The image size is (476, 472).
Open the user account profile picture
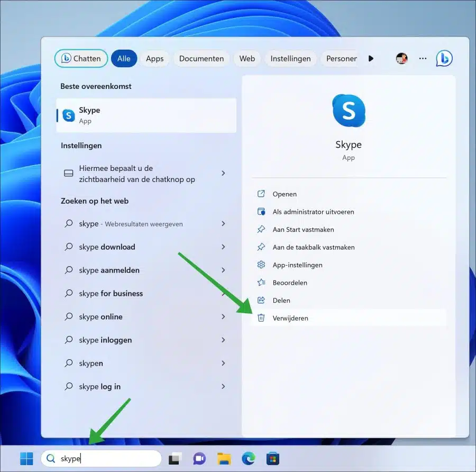(401, 58)
